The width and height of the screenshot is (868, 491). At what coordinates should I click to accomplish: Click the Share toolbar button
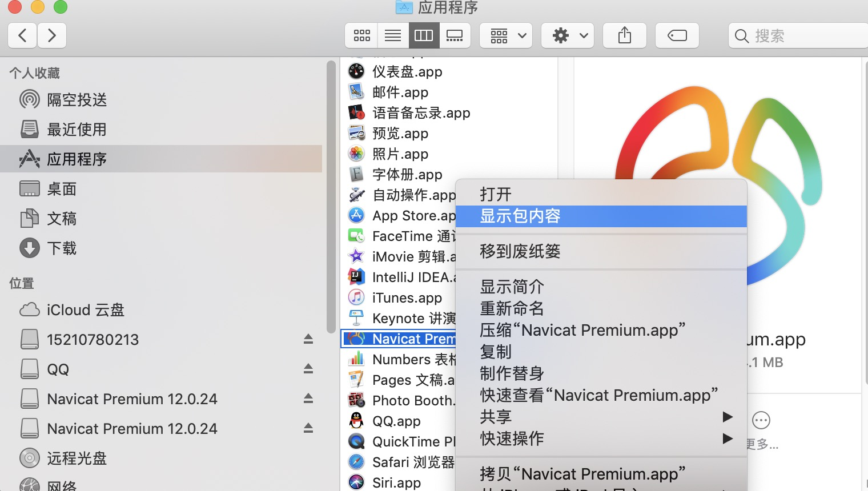pyautogui.click(x=625, y=36)
